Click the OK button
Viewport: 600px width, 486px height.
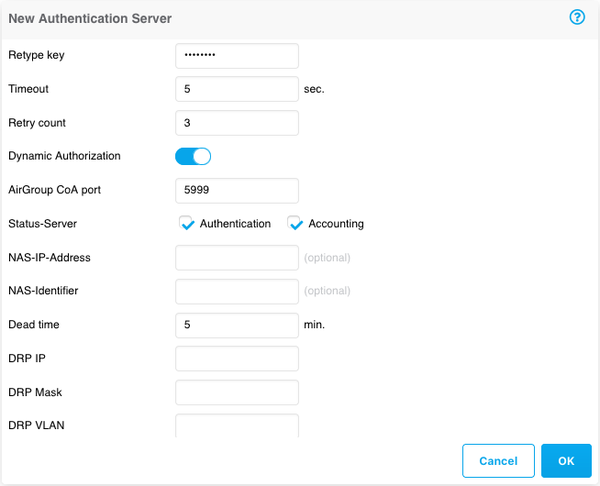tap(566, 461)
